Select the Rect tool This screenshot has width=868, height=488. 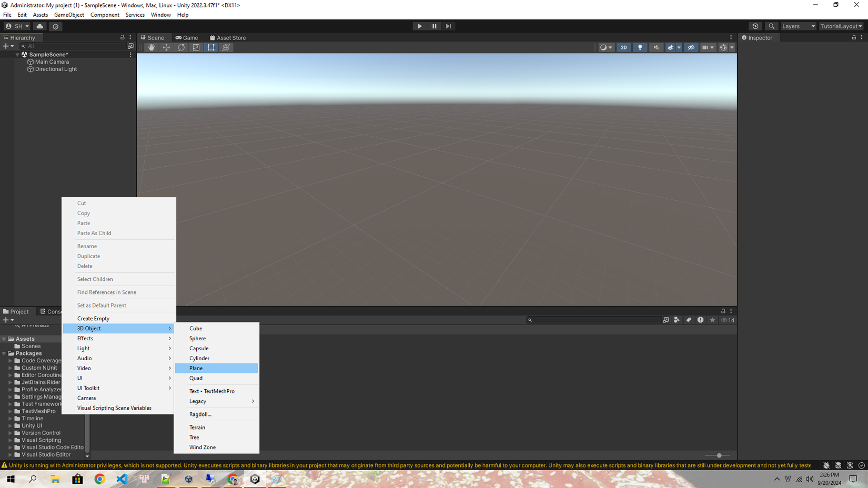(x=211, y=47)
